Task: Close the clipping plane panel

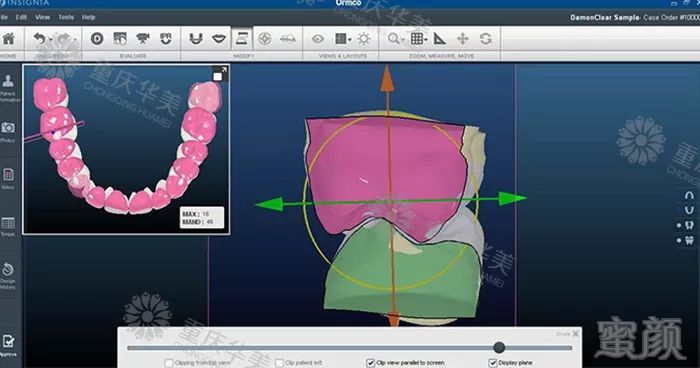Action: click(575, 334)
